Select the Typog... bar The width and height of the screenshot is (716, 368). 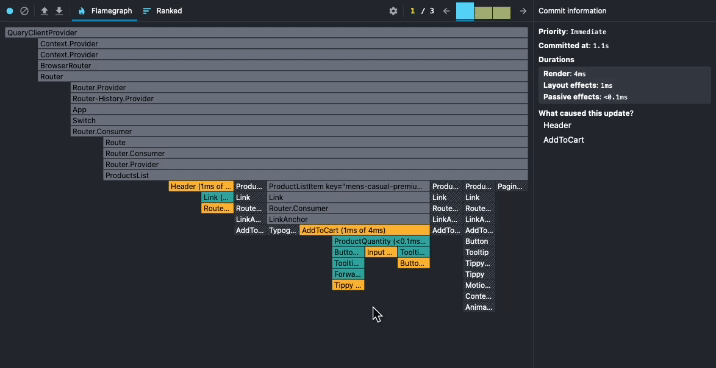(x=283, y=230)
